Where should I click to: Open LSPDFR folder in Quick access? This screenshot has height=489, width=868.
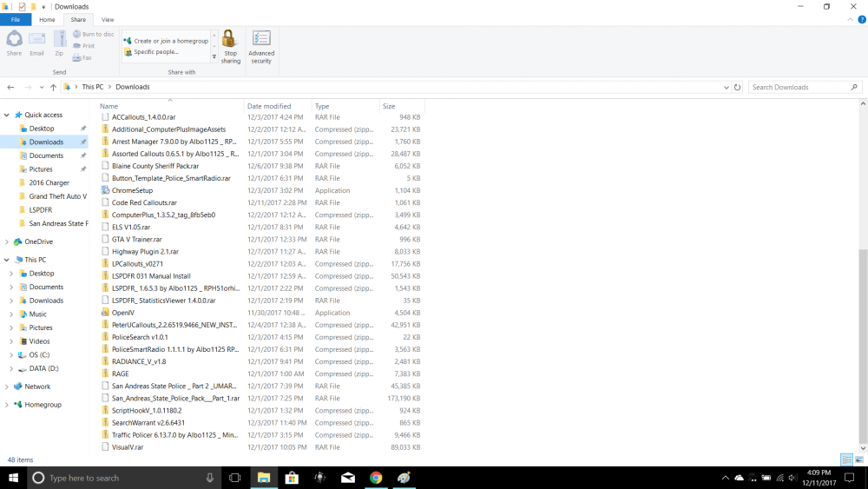[x=41, y=210]
